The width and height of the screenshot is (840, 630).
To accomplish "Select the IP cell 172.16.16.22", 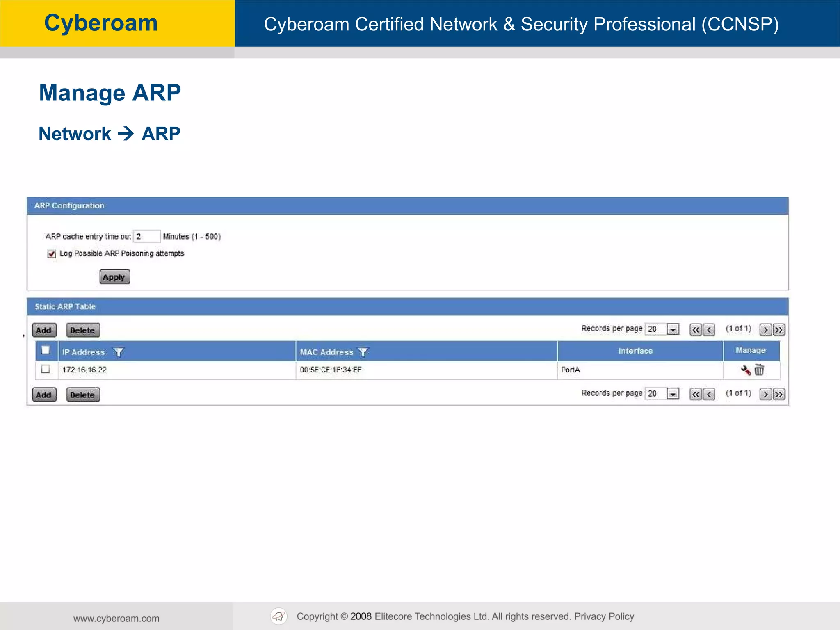I will tap(84, 370).
